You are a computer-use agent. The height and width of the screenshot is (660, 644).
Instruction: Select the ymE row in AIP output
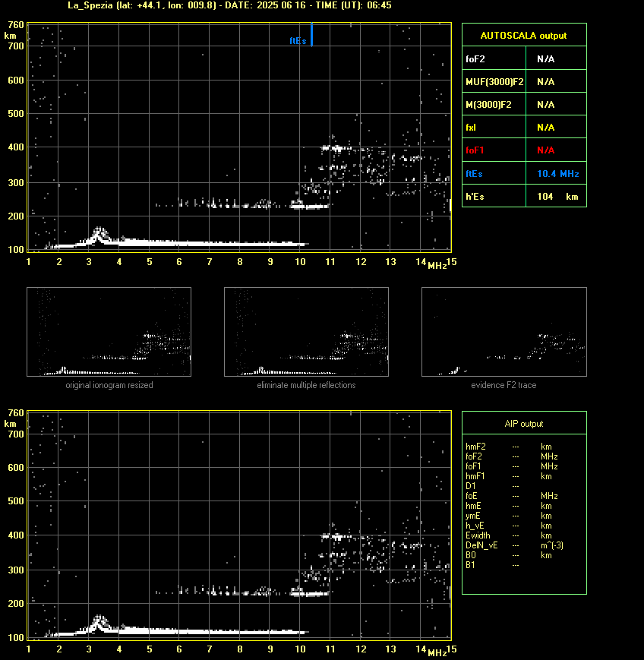(513, 516)
